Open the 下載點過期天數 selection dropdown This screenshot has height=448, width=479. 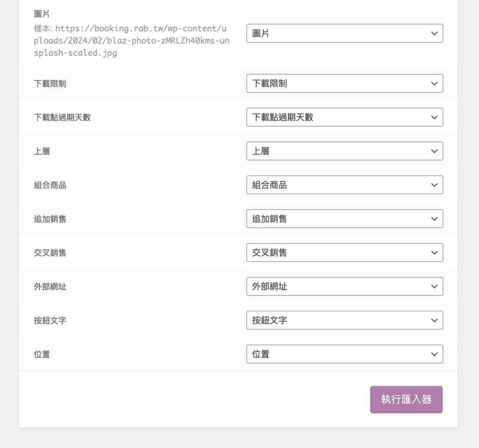(x=345, y=117)
